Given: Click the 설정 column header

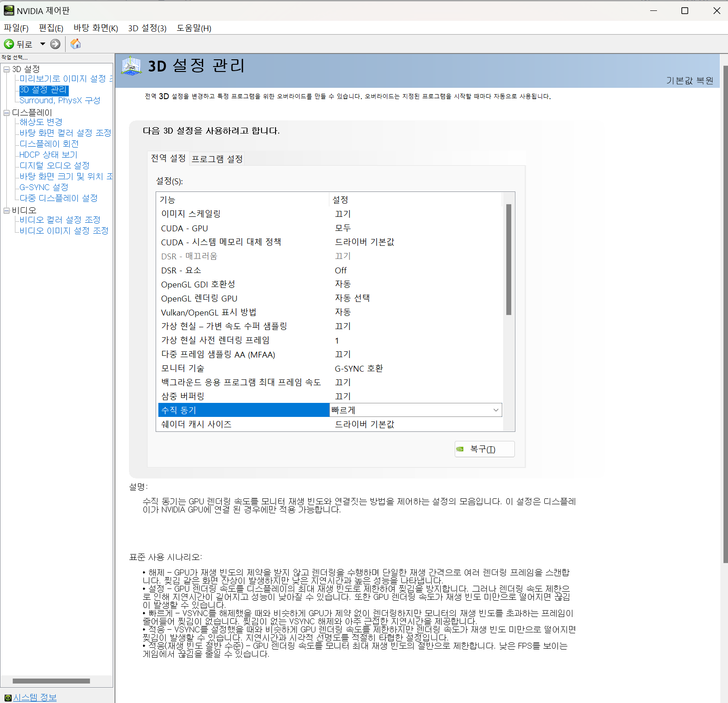Looking at the screenshot, I should 415,200.
